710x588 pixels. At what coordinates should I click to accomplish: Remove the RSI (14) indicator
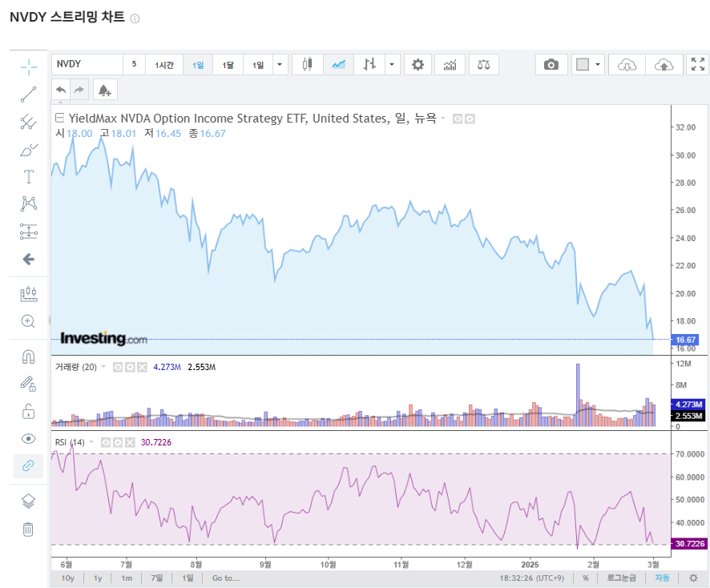(x=130, y=442)
